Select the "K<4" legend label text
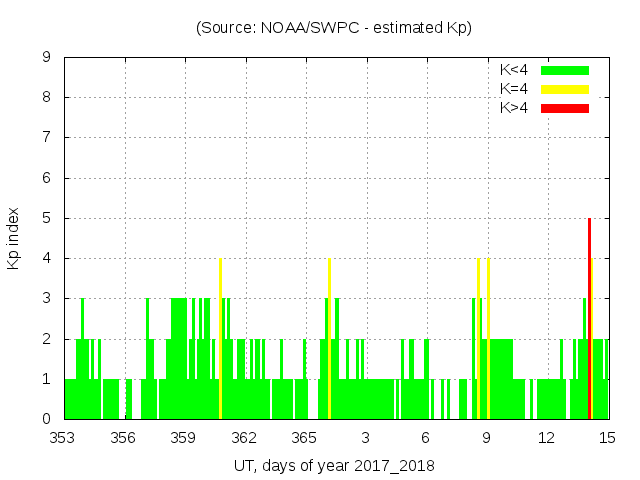 514,70
